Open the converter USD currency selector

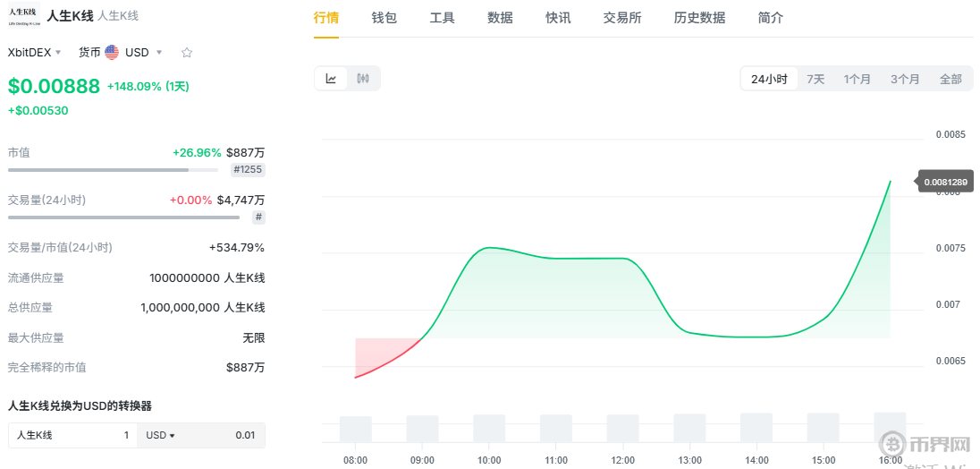click(x=161, y=436)
